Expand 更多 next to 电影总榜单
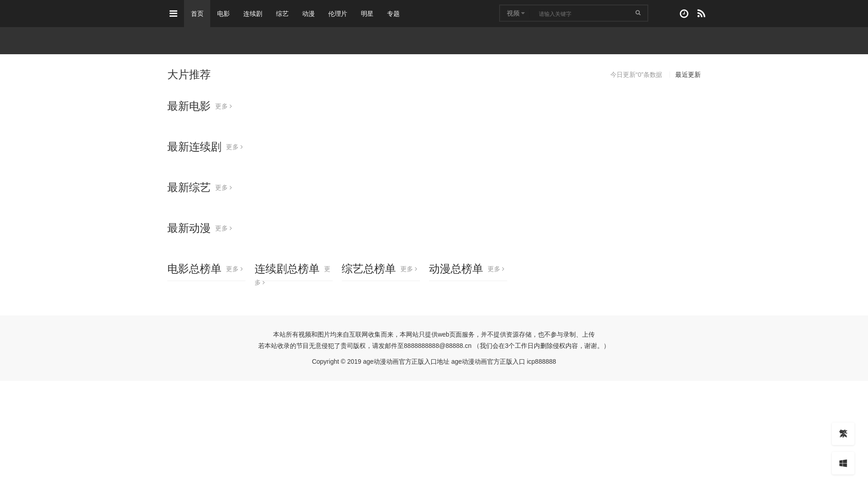 tap(234, 269)
